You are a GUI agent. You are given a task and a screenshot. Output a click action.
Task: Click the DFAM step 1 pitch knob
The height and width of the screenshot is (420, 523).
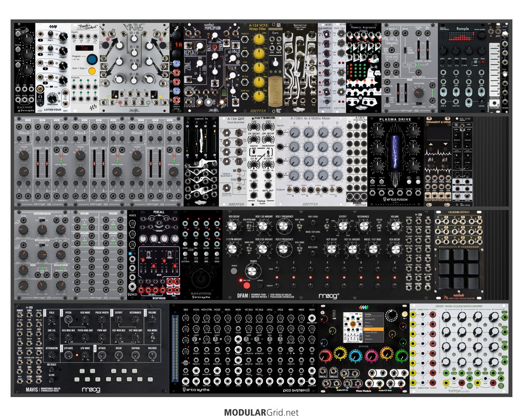point(277,269)
